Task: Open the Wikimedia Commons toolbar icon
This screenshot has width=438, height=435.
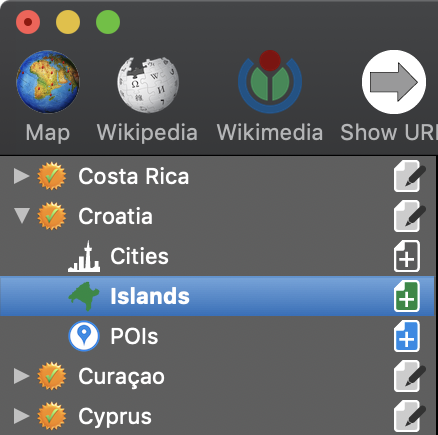Action: (270, 82)
